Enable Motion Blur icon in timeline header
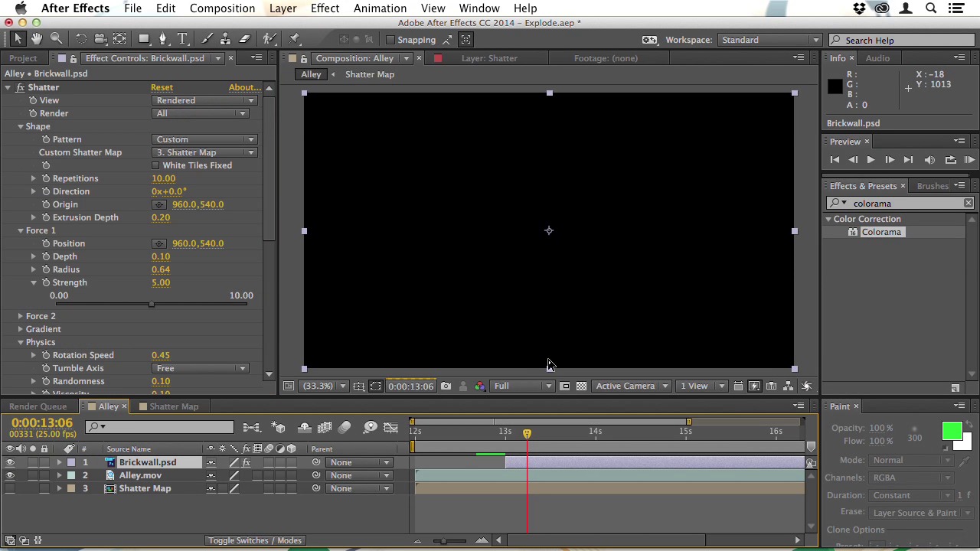Viewport: 980px width, 551px height. click(x=344, y=428)
